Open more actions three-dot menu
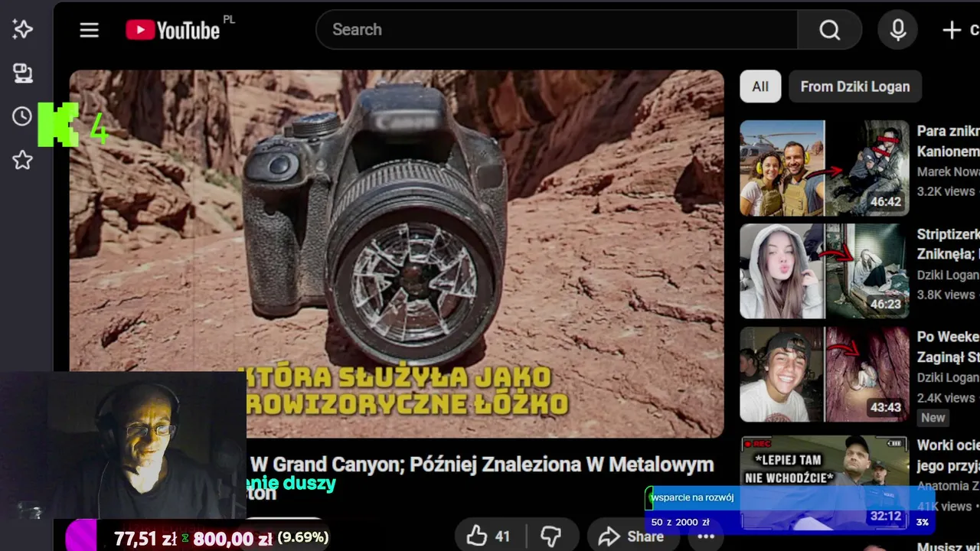 pyautogui.click(x=706, y=536)
